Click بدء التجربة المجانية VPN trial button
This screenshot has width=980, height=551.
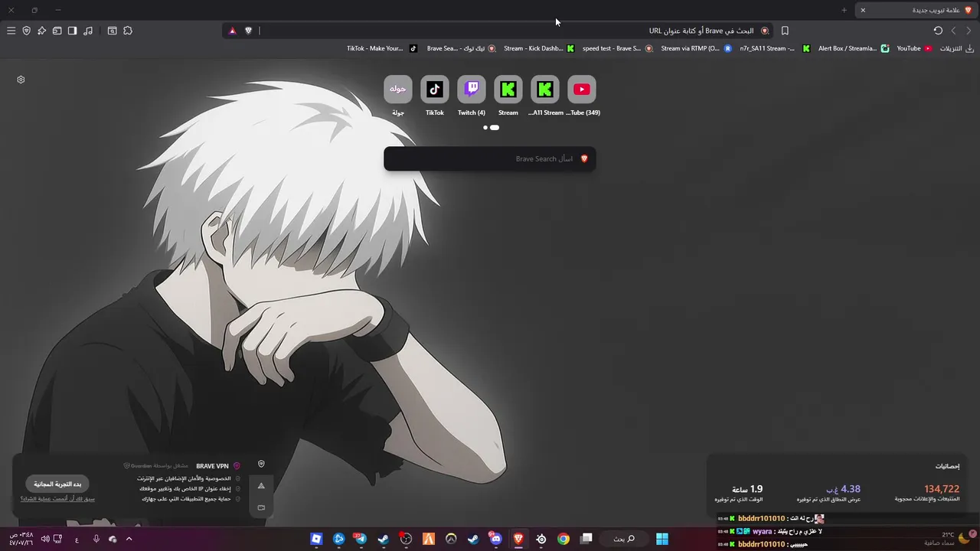[x=57, y=484]
